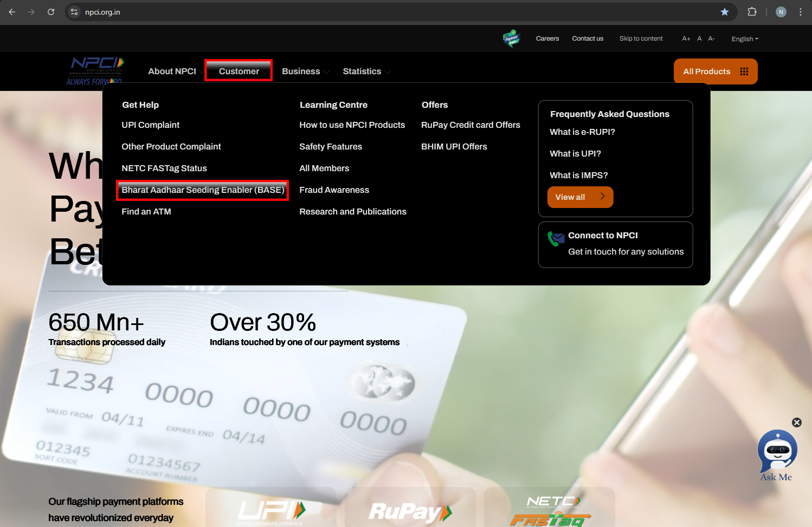Image resolution: width=812 pixels, height=527 pixels.
Task: Open the English language dropdown
Action: pyautogui.click(x=745, y=39)
